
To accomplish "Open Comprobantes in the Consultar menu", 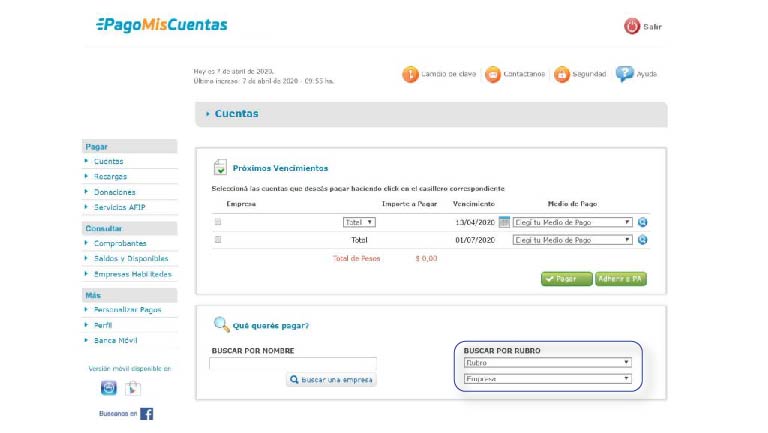I will tap(119, 243).
